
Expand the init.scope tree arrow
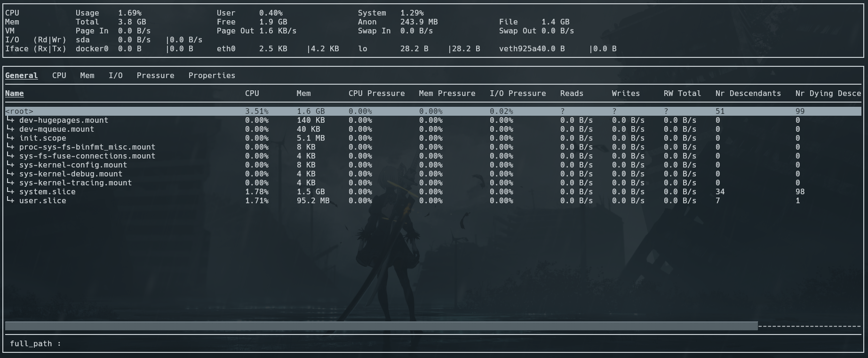pyautogui.click(x=10, y=138)
